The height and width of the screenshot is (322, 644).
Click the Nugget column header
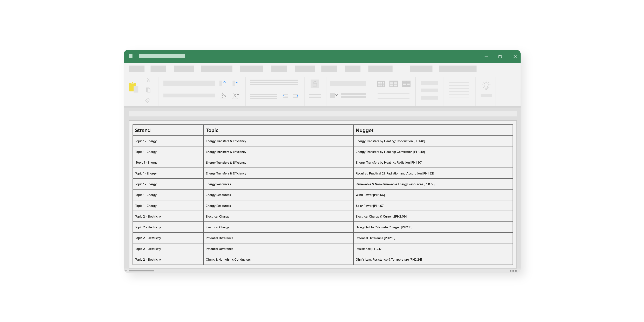433,130
